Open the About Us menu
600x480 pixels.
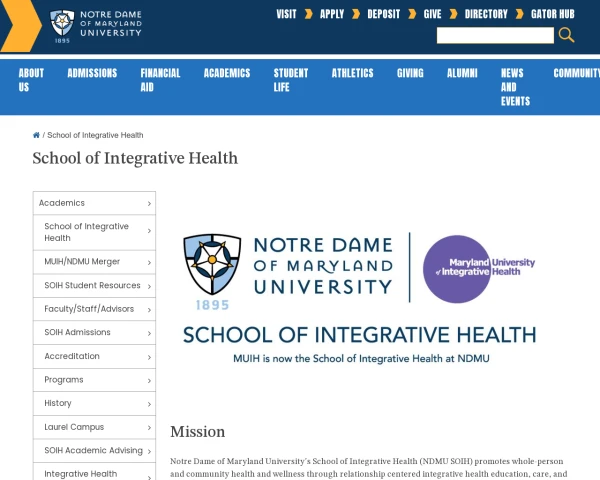pyautogui.click(x=31, y=80)
